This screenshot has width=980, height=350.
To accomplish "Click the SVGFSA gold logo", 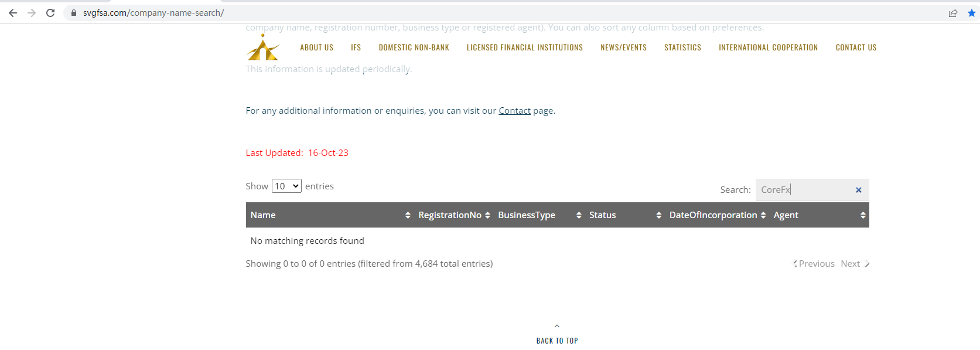I will (x=263, y=47).
